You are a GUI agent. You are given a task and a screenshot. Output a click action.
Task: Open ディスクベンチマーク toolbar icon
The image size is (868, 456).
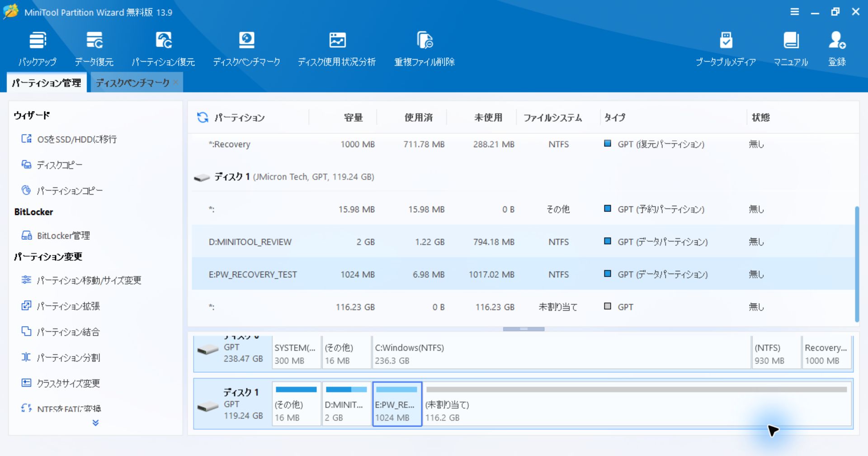coord(246,49)
